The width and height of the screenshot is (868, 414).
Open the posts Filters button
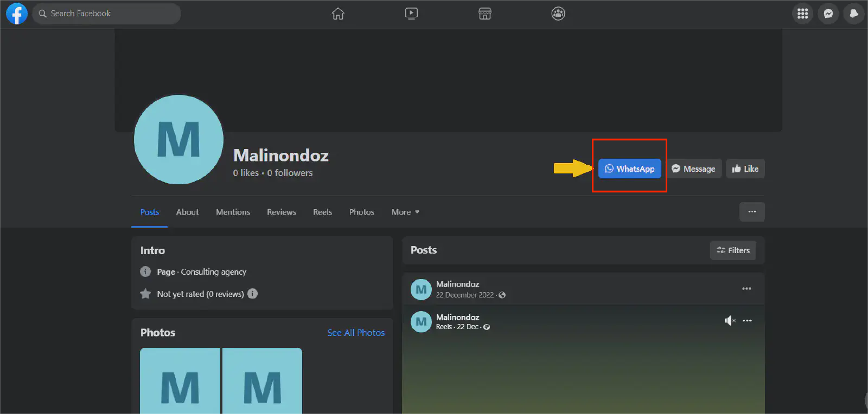coord(733,250)
